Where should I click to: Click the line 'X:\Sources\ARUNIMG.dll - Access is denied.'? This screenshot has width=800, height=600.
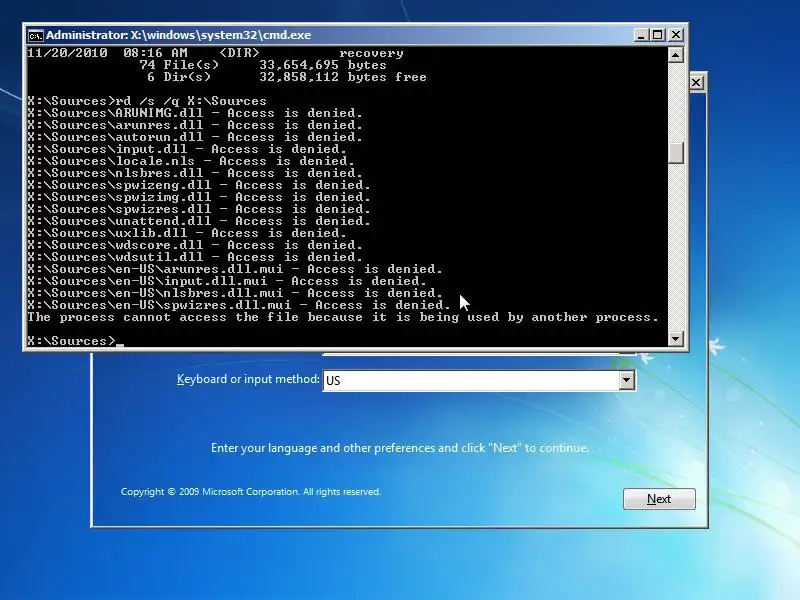coord(195,113)
